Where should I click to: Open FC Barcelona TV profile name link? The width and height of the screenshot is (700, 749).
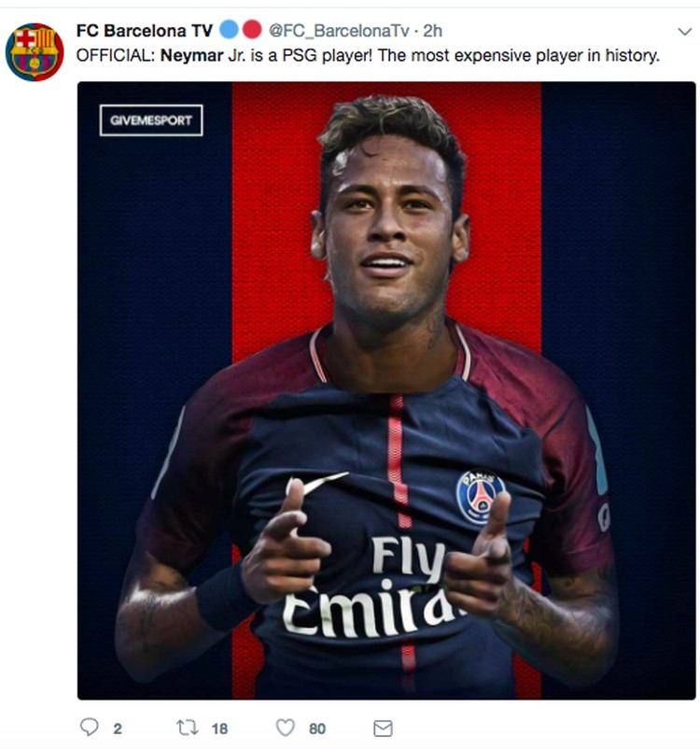pos(145,31)
